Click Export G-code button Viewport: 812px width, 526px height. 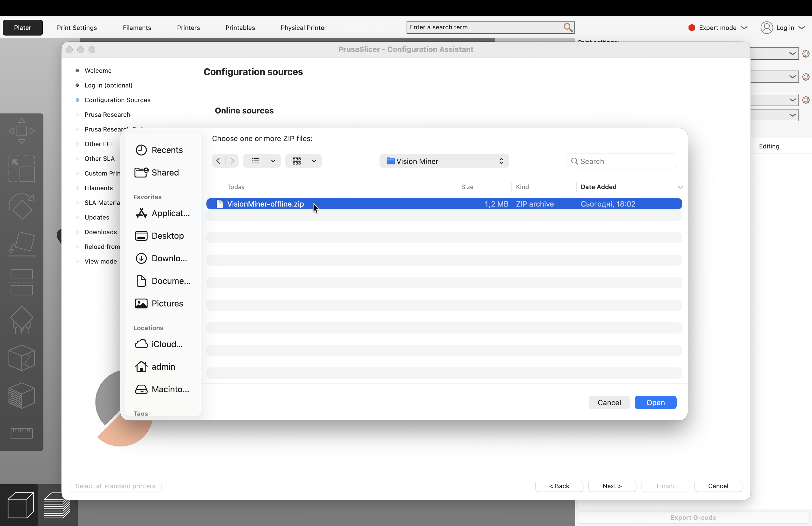693,518
